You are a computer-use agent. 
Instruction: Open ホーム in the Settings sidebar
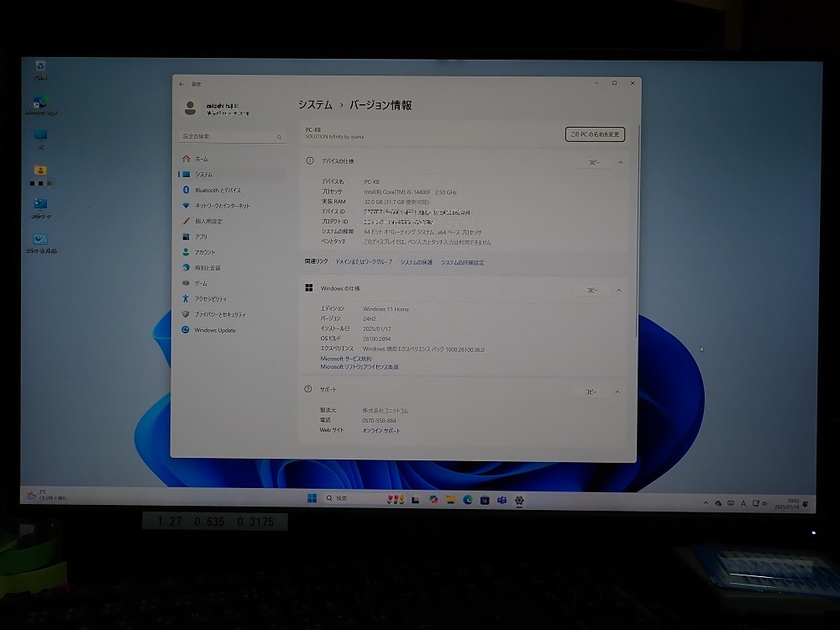point(233,159)
